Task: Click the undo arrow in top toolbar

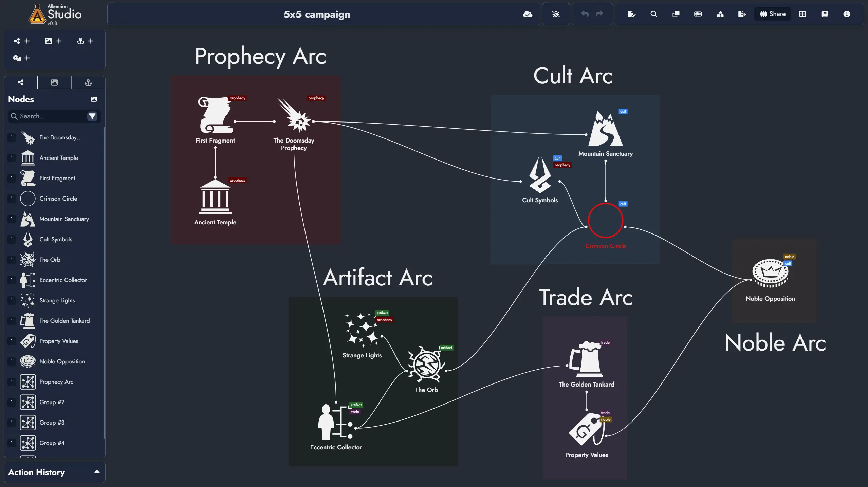Action: click(584, 14)
